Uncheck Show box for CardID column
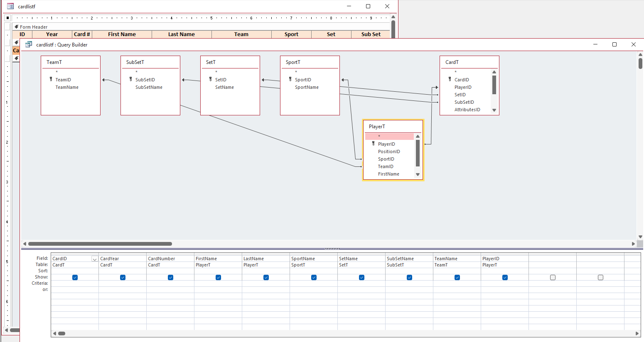This screenshot has height=342, width=644. (x=75, y=277)
